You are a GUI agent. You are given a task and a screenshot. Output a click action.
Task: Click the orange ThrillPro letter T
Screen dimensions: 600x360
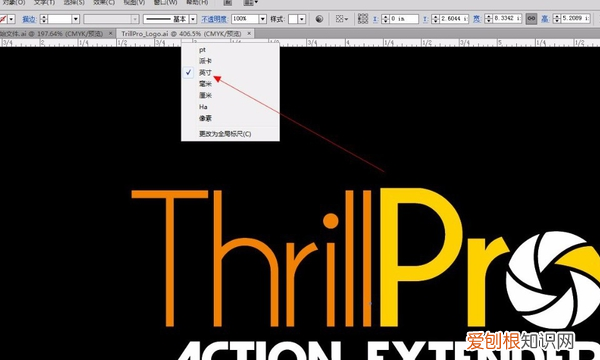(170, 258)
